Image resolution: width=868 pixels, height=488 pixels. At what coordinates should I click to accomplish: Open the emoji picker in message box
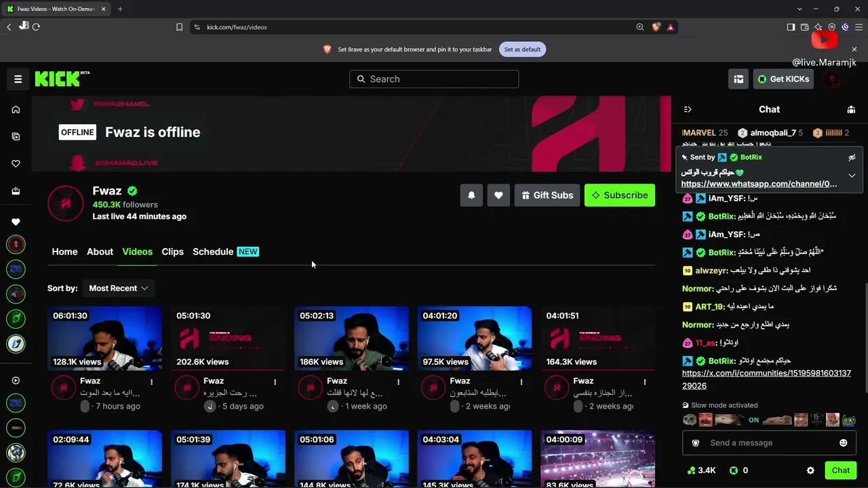click(x=843, y=443)
